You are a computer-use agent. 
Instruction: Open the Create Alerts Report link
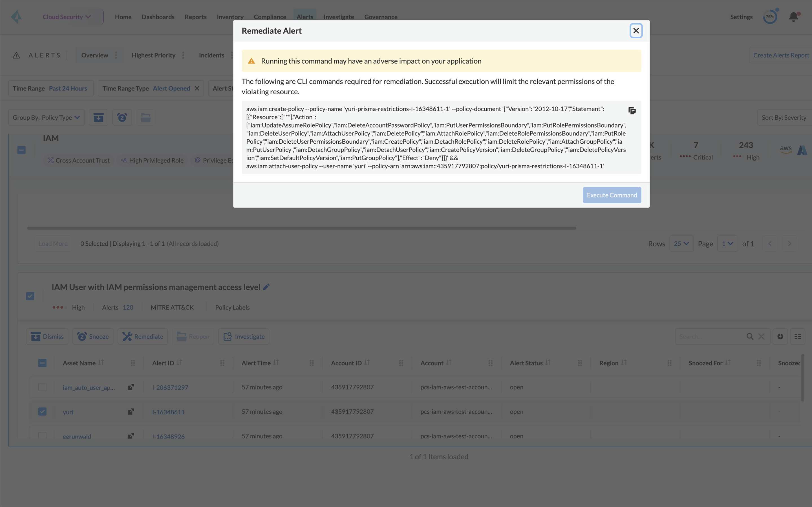pos(780,55)
